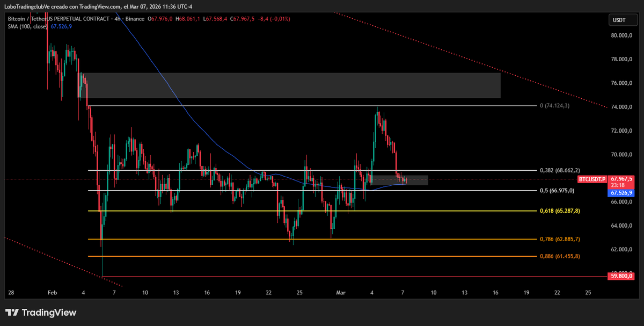Click the 66.000,0 price axis label
Screen dimensions: 644x326
tap(621, 202)
